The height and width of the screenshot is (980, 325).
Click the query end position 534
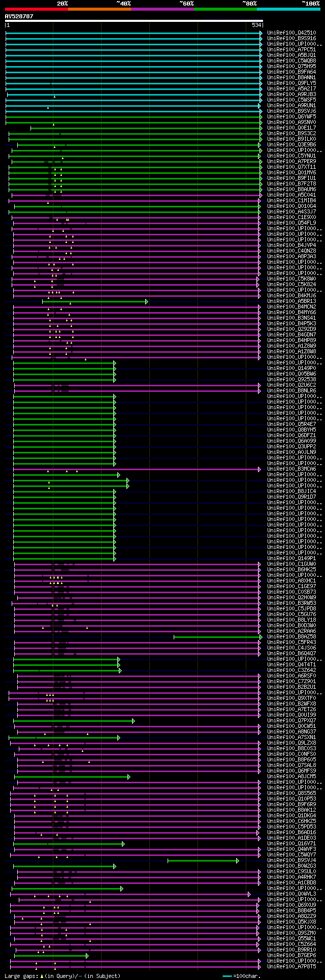click(256, 25)
